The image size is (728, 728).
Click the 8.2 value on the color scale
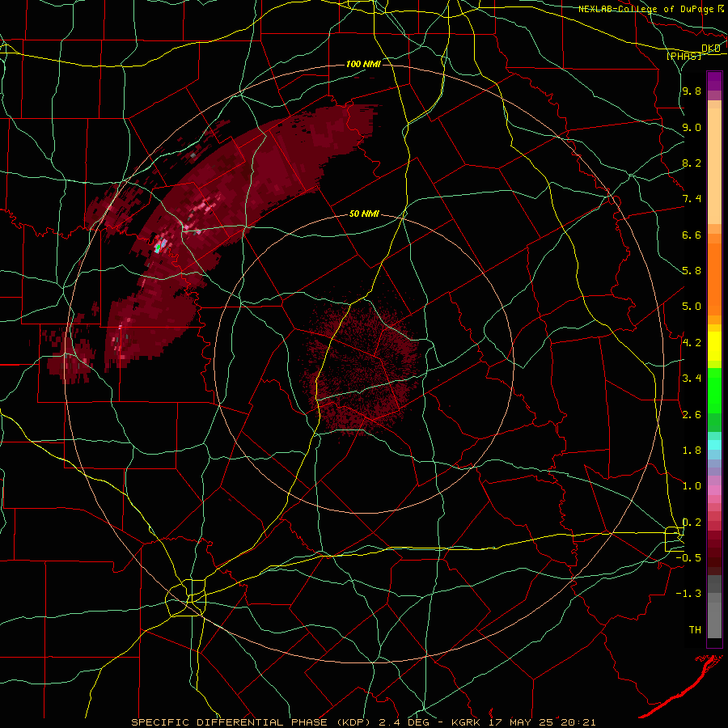pos(692,163)
